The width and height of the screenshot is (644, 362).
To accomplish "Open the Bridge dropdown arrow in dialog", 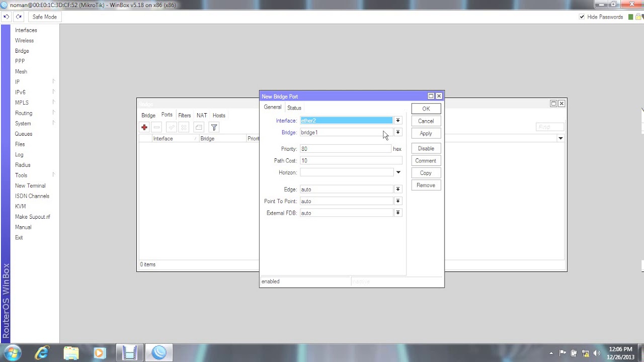I will point(398,132).
